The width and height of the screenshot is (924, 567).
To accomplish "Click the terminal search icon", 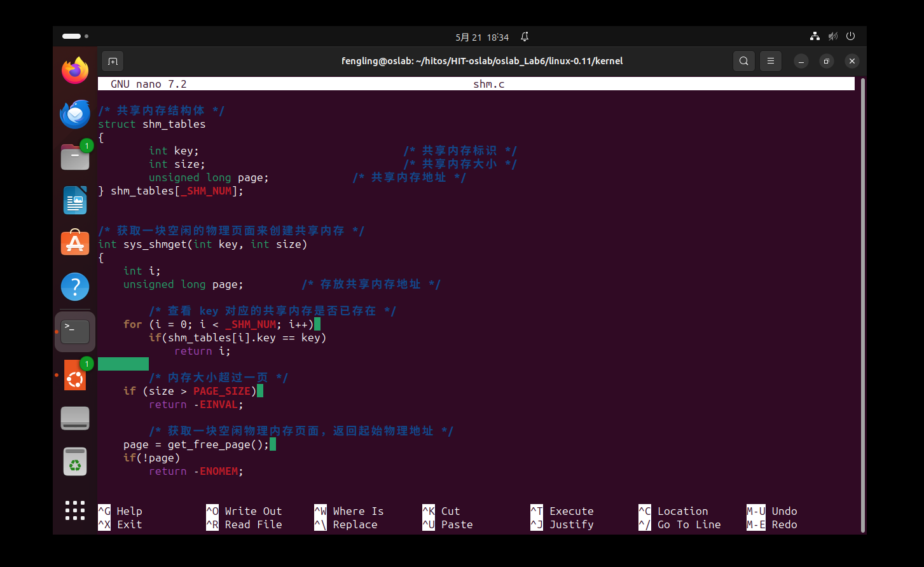I will coord(743,61).
